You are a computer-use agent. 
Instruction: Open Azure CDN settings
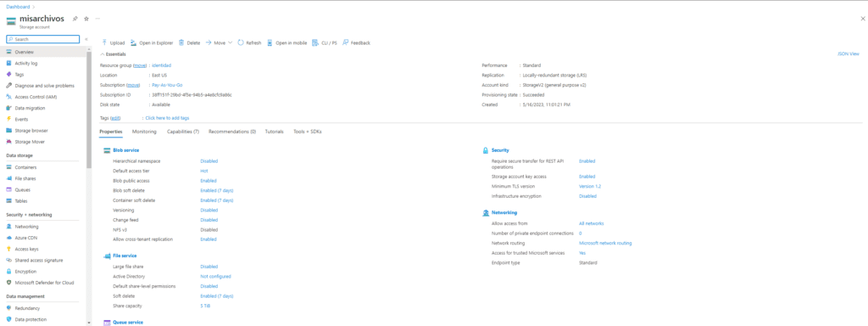tap(26, 238)
